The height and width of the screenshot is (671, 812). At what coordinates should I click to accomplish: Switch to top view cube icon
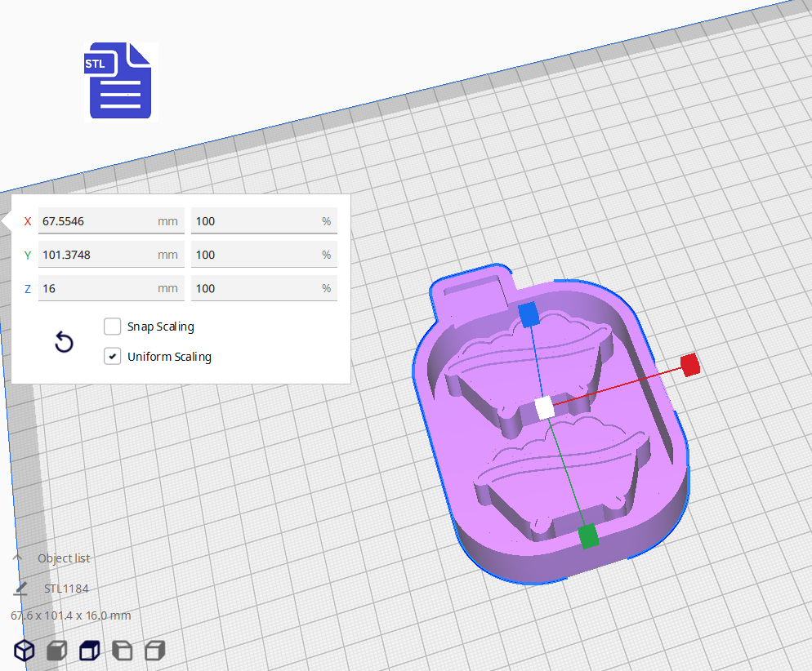(89, 651)
